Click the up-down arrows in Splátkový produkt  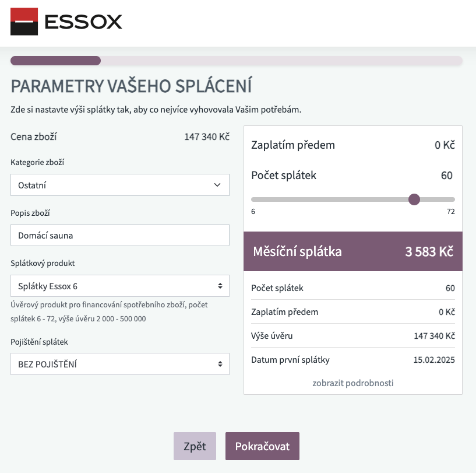coord(220,286)
